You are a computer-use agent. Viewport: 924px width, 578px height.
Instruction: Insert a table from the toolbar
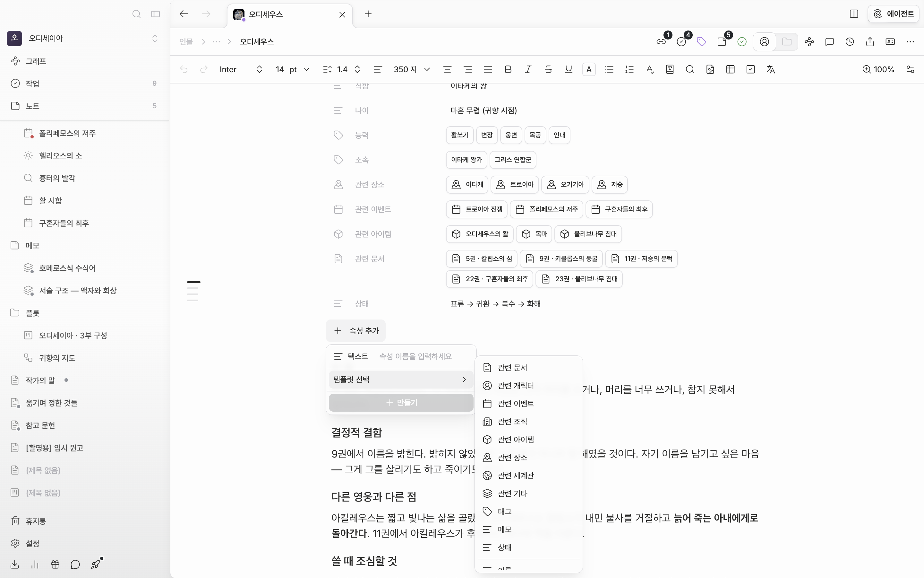pos(730,69)
